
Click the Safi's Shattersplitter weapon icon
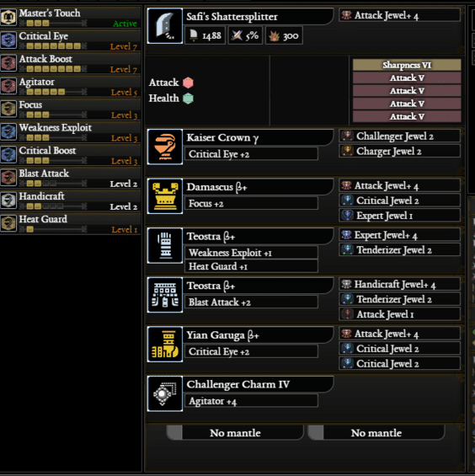(165, 26)
